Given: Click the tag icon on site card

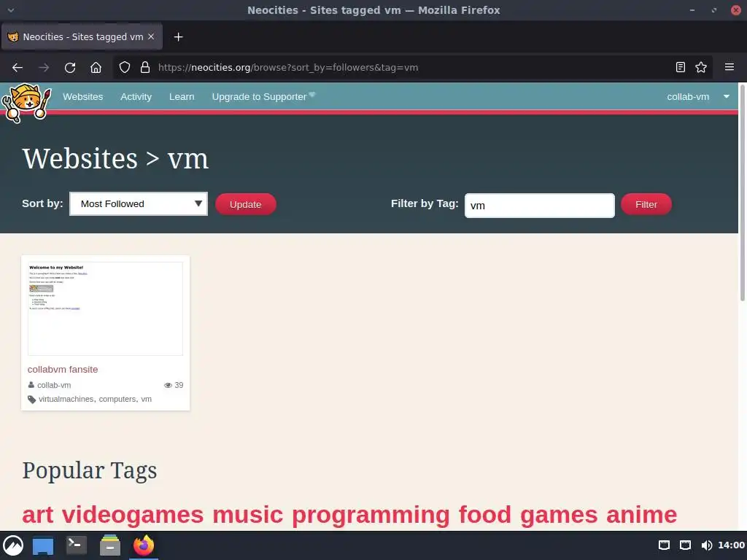Looking at the screenshot, I should (31, 400).
